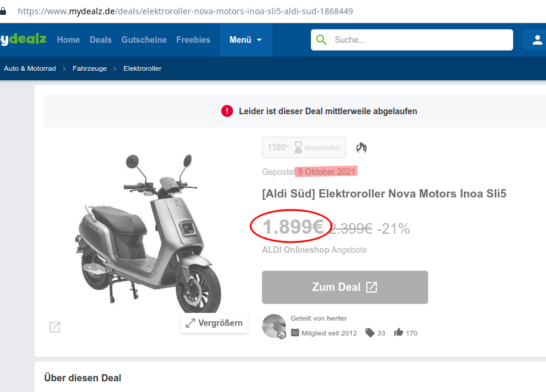Viewport: 546px width, 392px height.
Task: Click the mydealz logo
Action: [x=23, y=40]
